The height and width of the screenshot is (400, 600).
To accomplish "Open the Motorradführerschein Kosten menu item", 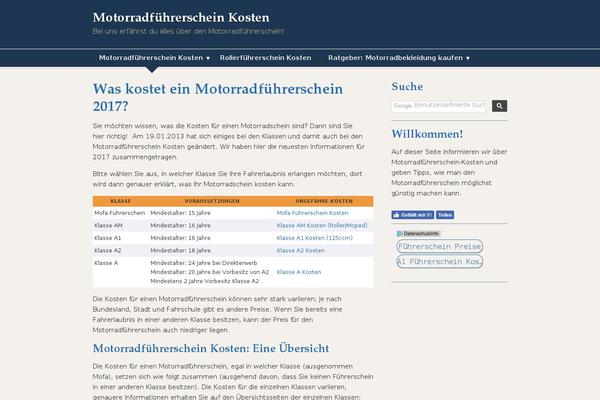I will coord(151,58).
